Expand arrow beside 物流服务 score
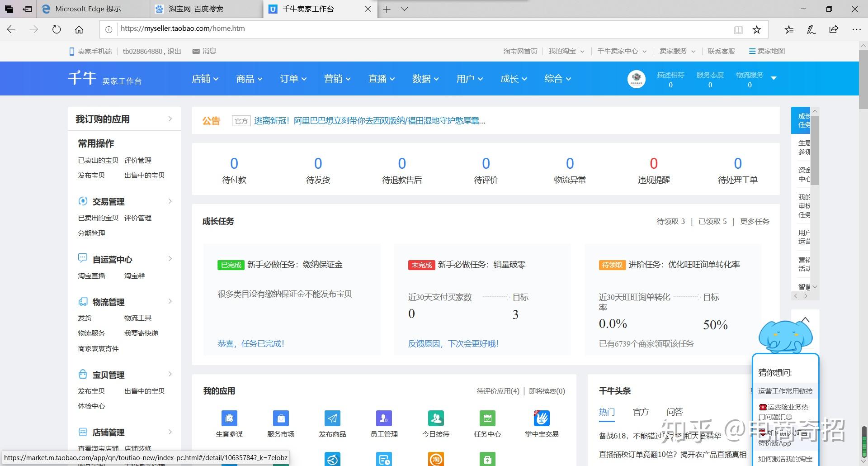The width and height of the screenshot is (868, 466). click(x=774, y=78)
